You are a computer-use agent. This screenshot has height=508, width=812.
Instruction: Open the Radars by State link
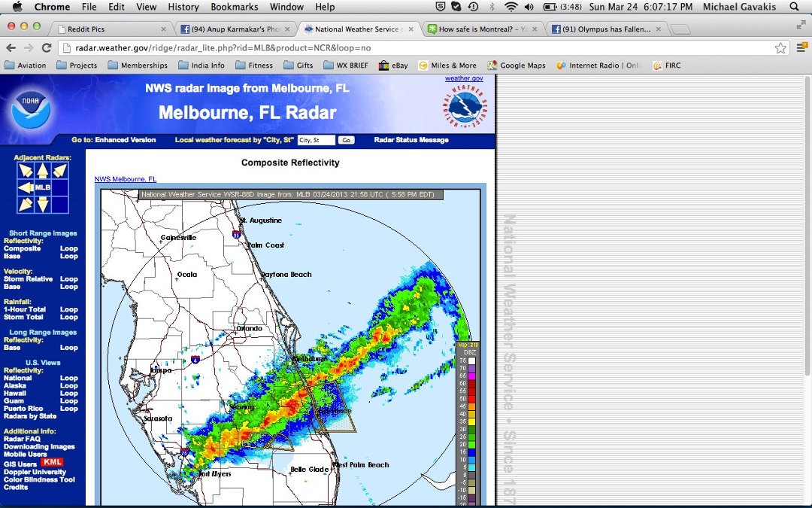[30, 415]
